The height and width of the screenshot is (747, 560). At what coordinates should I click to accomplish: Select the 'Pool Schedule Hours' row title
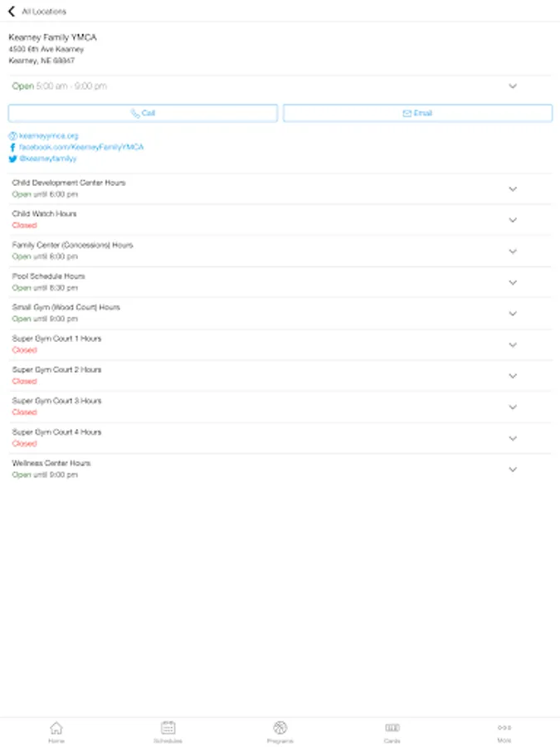pos(49,276)
